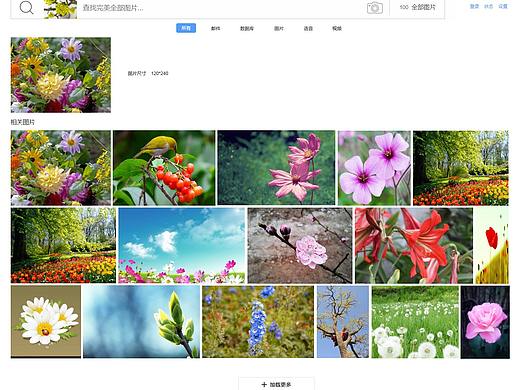Switch to the 视频 tab
The height and width of the screenshot is (390, 520).
tap(337, 28)
